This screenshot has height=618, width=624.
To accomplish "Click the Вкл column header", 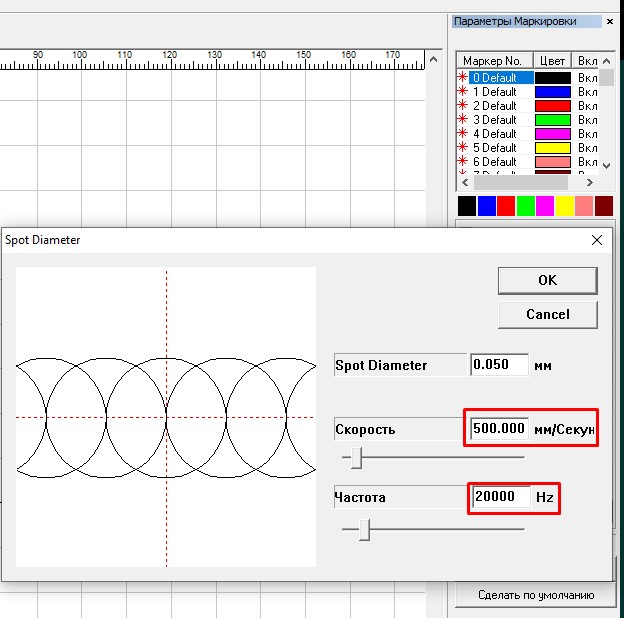I will 585,61.
